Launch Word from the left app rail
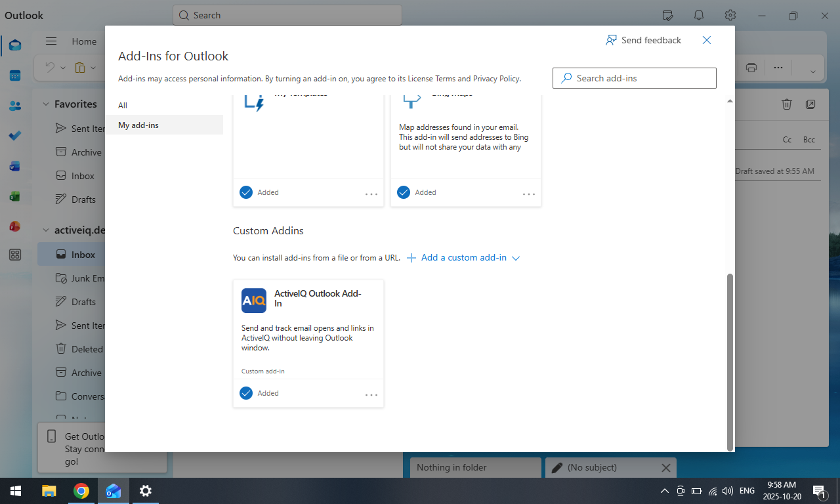The height and width of the screenshot is (504, 840). pos(15,166)
